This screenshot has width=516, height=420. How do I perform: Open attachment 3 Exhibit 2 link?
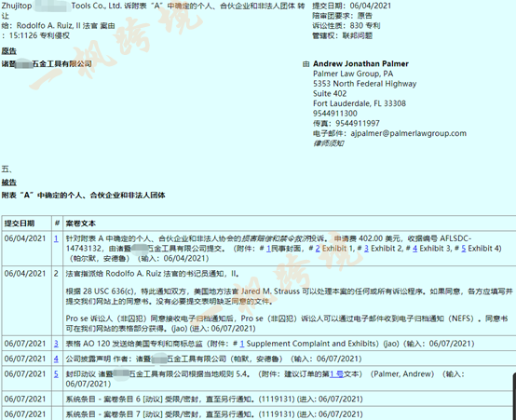pyautogui.click(x=366, y=249)
